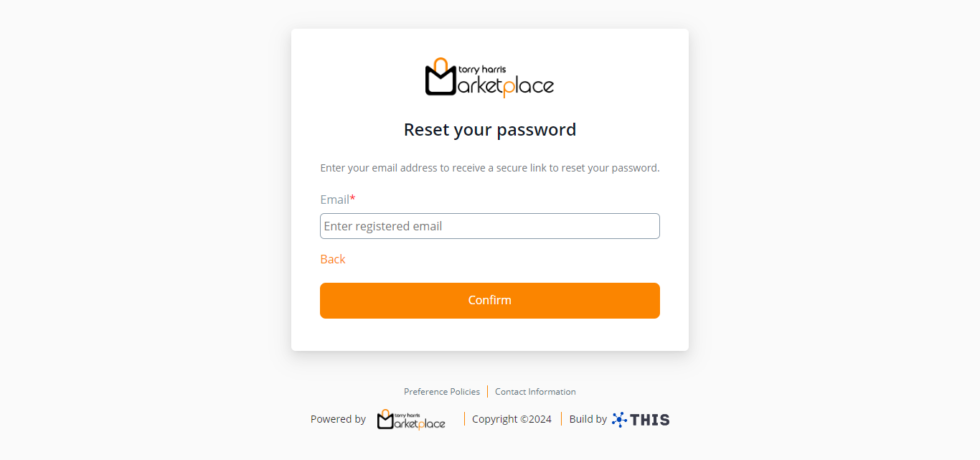The image size is (980, 460).
Task: Go back using the orange Back link
Action: [333, 259]
